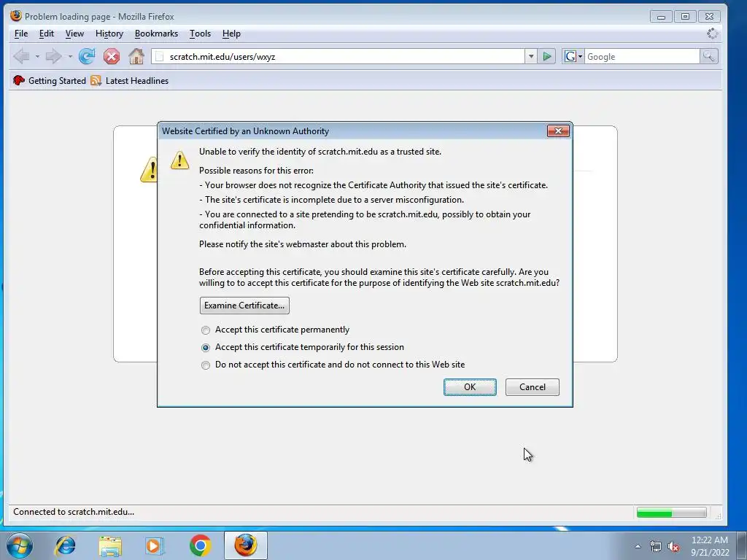This screenshot has width=747, height=560.
Task: Open the Latest Headlines bookmark
Action: tap(136, 80)
